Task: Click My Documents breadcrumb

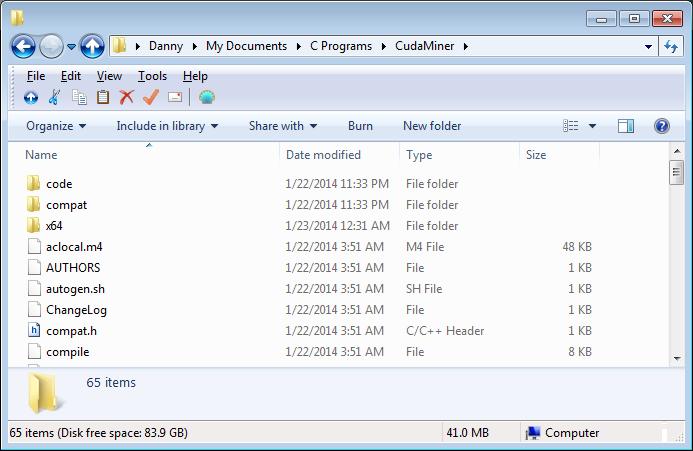Action: [246, 46]
